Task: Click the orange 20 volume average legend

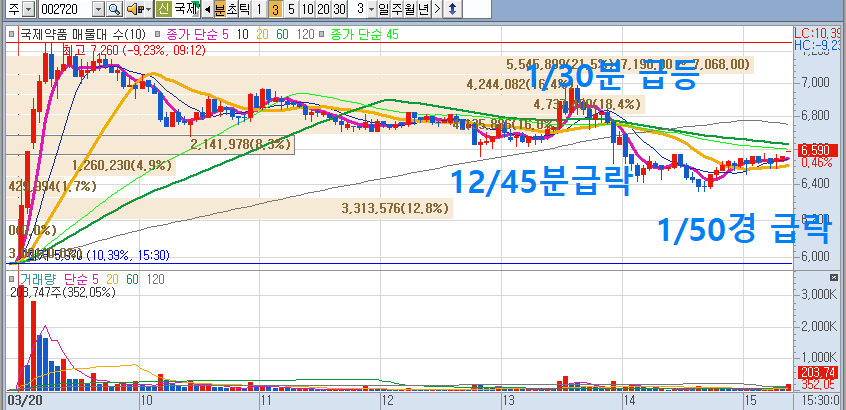Action: (113, 279)
